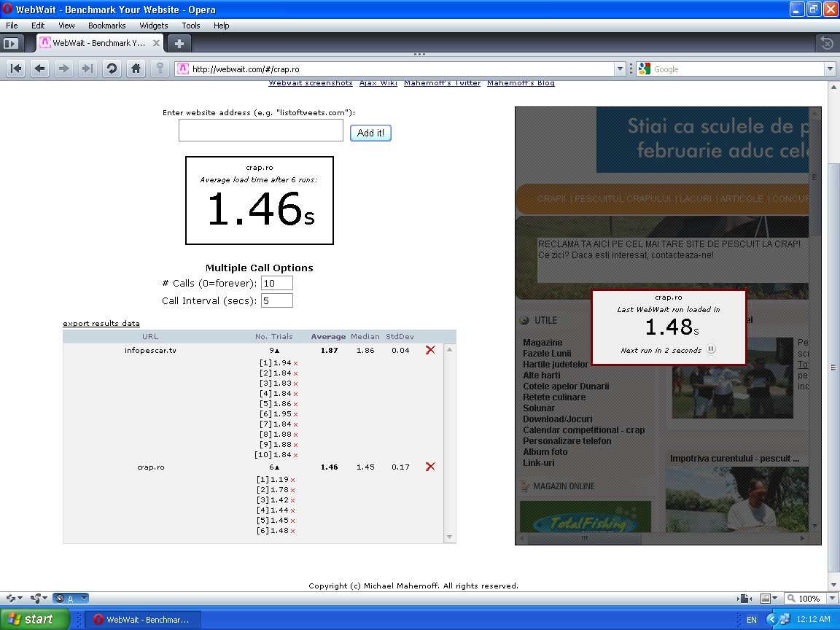840x630 pixels.
Task: Pause the WebWait run countdown
Action: (711, 349)
